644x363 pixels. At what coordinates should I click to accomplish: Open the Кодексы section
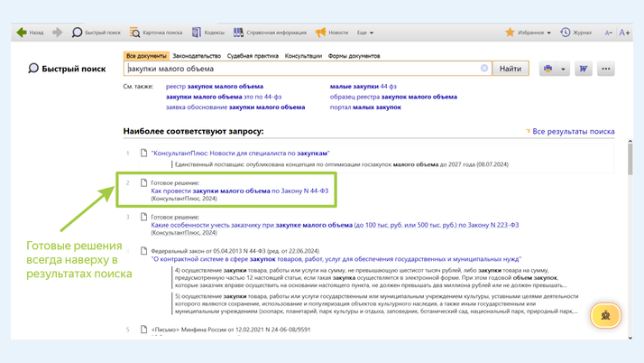click(207, 33)
